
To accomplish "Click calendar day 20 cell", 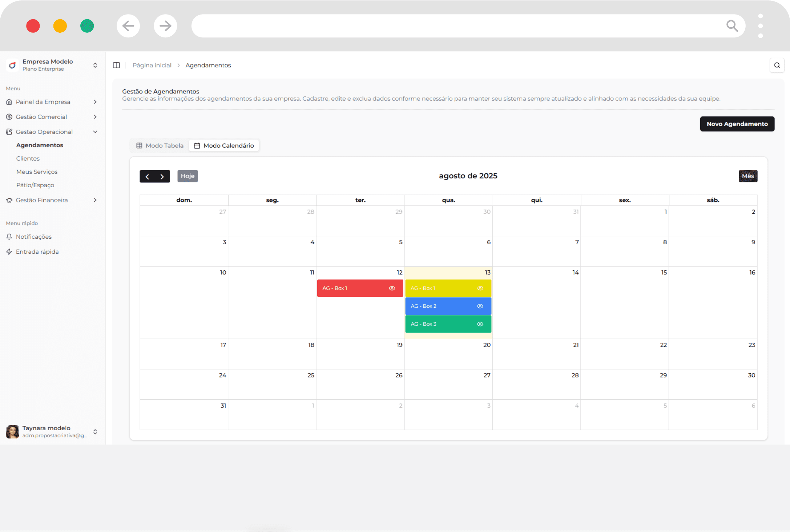I will [x=448, y=354].
